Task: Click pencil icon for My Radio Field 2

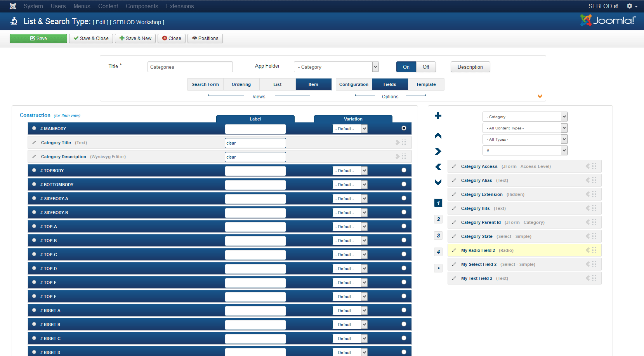Action: [454, 250]
